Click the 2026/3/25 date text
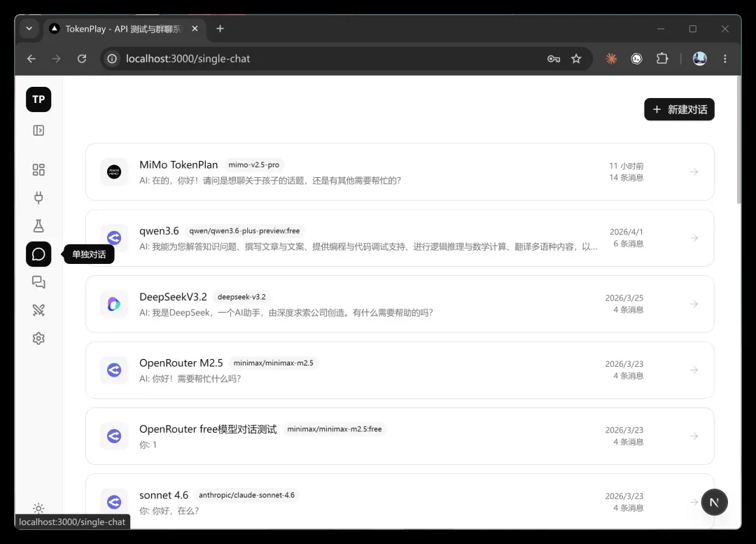 (x=624, y=298)
